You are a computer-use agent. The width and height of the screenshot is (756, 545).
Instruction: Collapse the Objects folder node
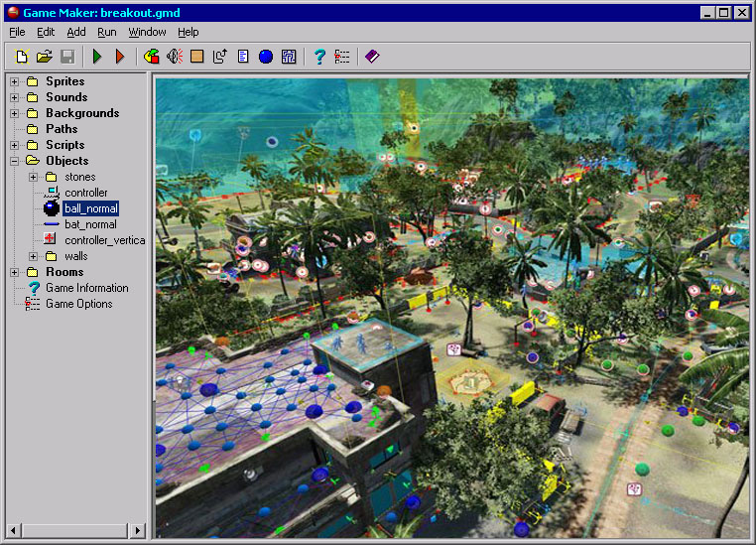tap(15, 161)
